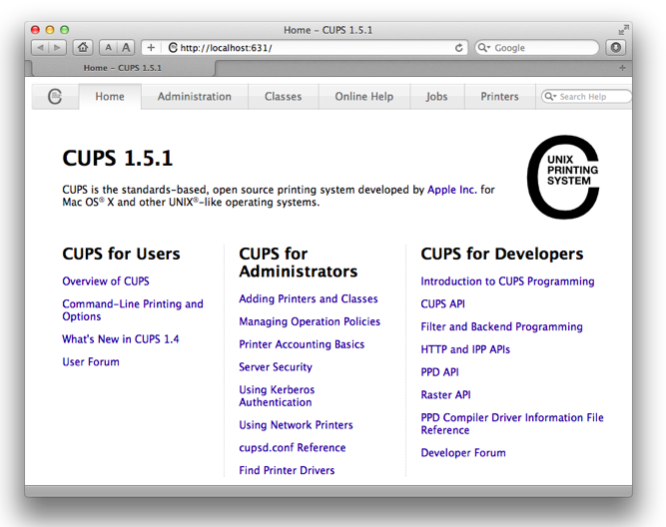Open Printer Accounting Basics link
The height and width of the screenshot is (527, 666).
click(302, 344)
